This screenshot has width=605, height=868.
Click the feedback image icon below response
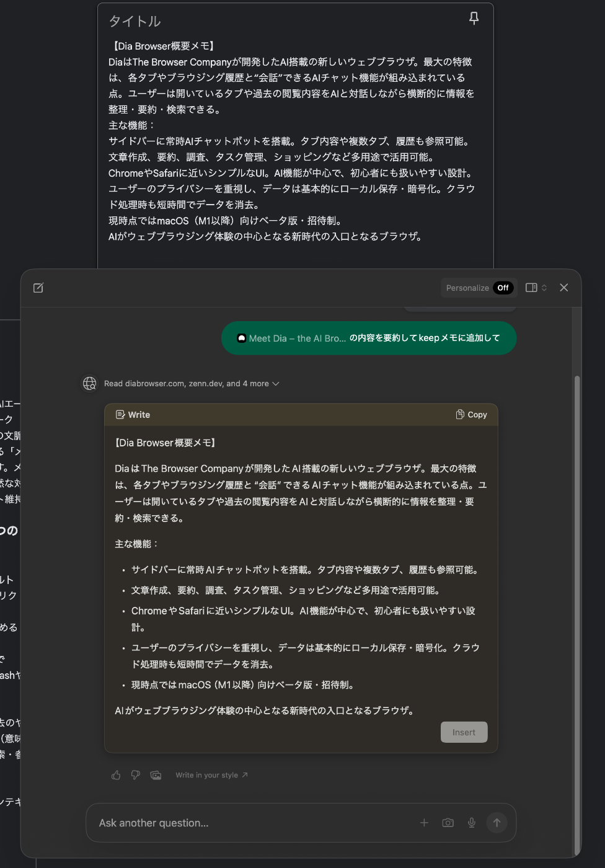pyautogui.click(x=156, y=775)
